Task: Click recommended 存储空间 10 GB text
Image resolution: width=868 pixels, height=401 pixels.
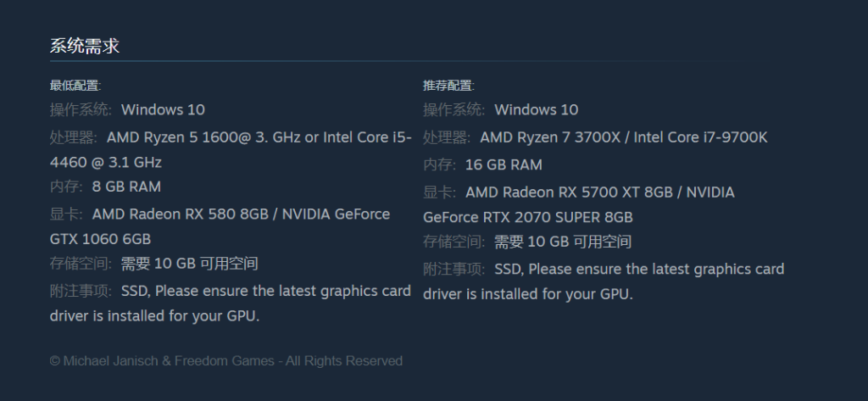Action: pyautogui.click(x=563, y=242)
